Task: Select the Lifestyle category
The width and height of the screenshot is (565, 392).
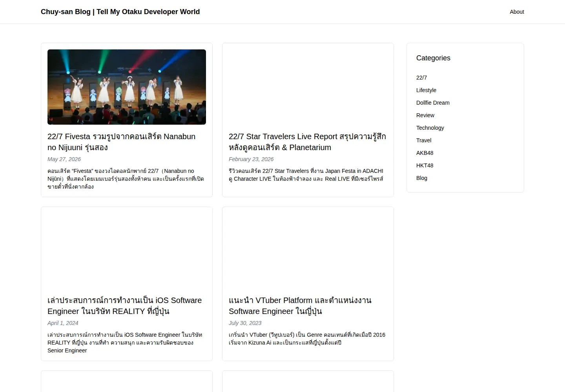Action: (426, 90)
